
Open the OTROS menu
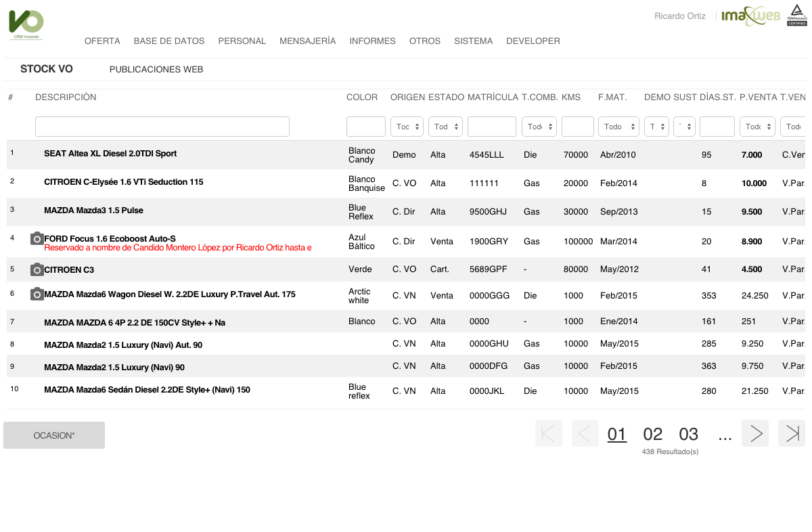pos(425,41)
